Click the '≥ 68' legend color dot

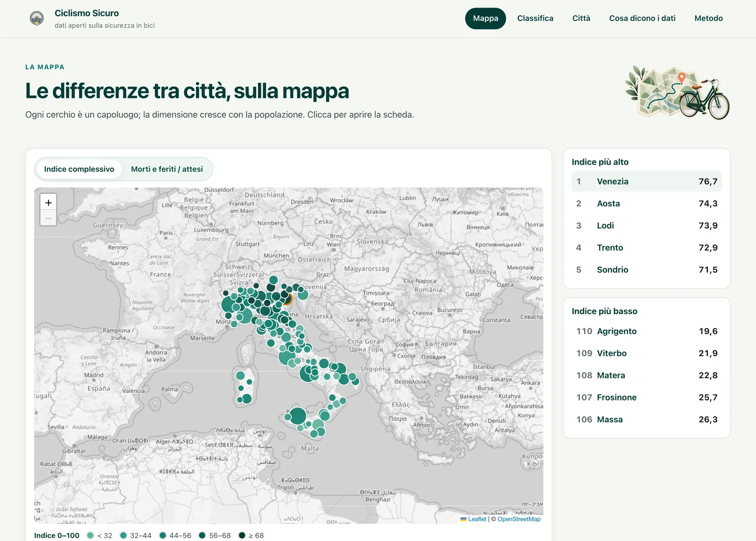click(x=242, y=535)
